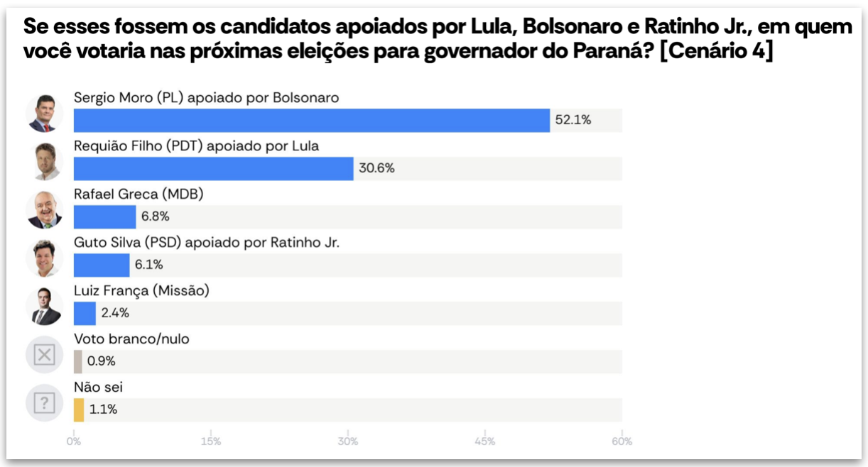868x467 pixels.
Task: Click the Guto Silva candidate photo
Action: tap(44, 258)
